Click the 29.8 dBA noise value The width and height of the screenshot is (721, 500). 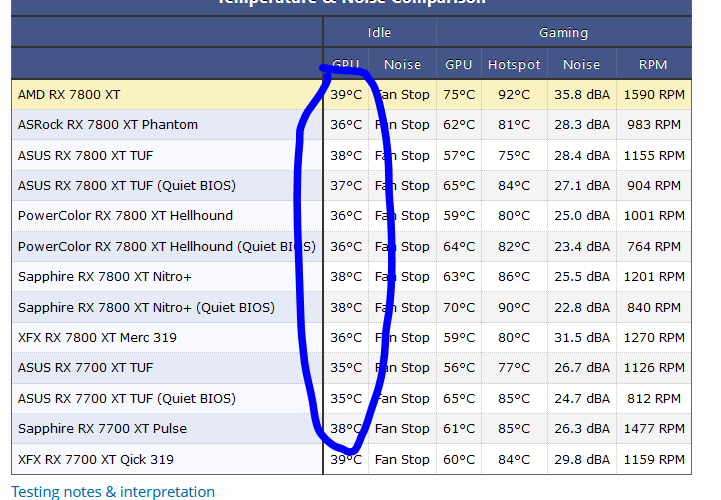[582, 460]
